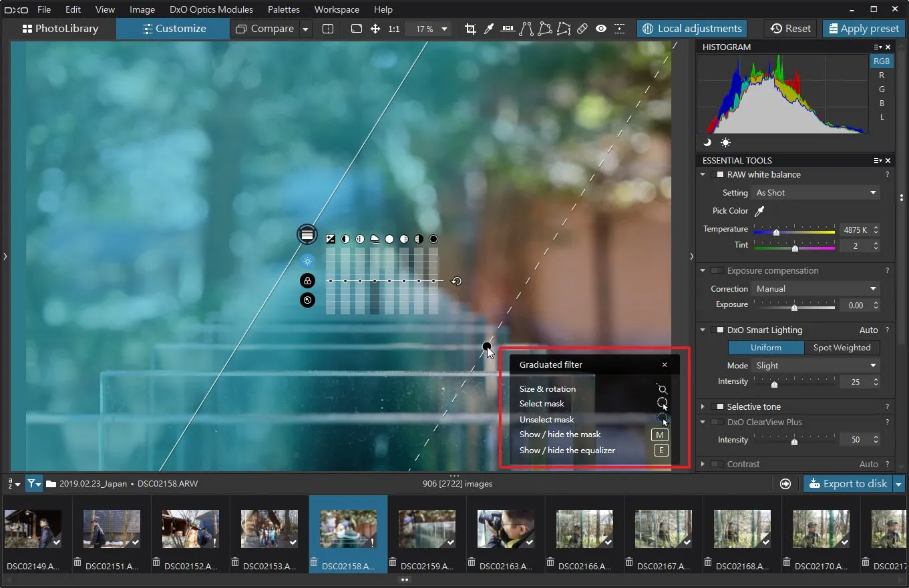The height and width of the screenshot is (588, 909).
Task: Toggle the red-eye tool in toolbar
Action: click(601, 29)
